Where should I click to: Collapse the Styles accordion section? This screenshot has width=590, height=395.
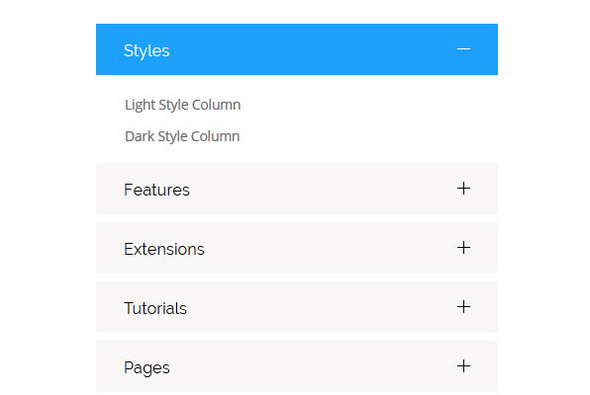pos(297,49)
